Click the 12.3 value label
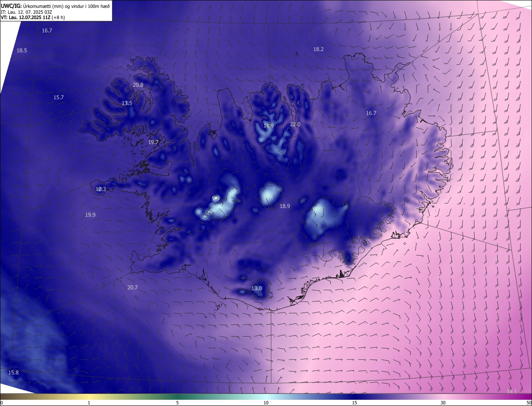The width and height of the screenshot is (532, 406). pyautogui.click(x=101, y=189)
